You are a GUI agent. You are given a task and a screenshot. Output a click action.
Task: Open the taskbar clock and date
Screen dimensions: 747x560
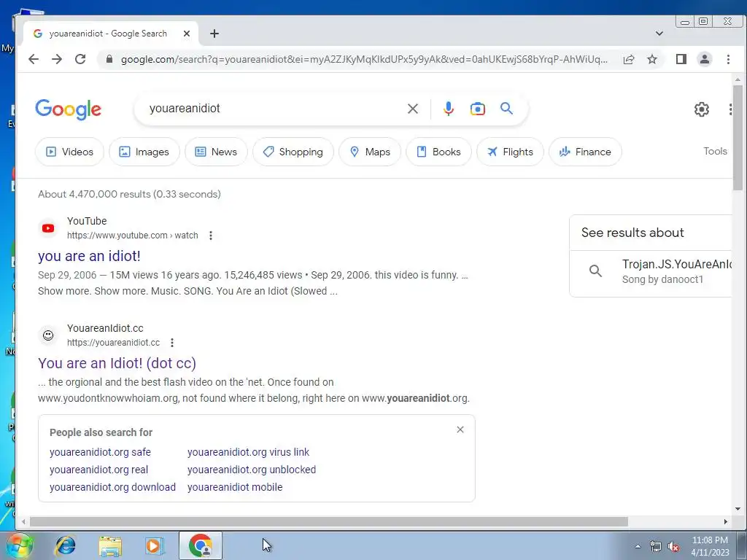point(710,546)
